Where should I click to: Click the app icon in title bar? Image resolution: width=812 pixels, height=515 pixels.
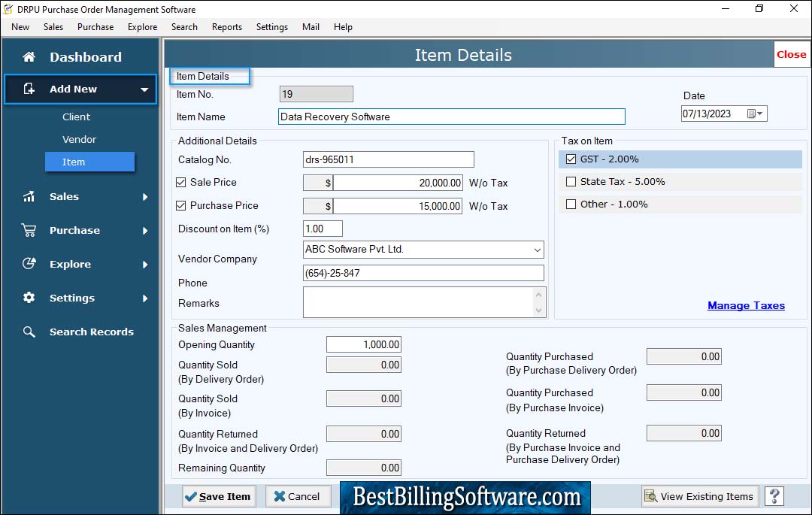[8, 9]
